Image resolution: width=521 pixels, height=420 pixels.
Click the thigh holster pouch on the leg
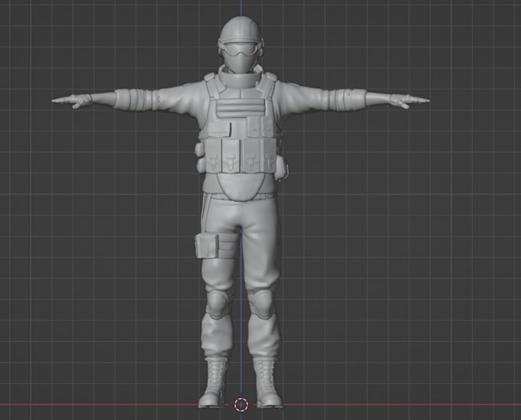tap(207, 245)
